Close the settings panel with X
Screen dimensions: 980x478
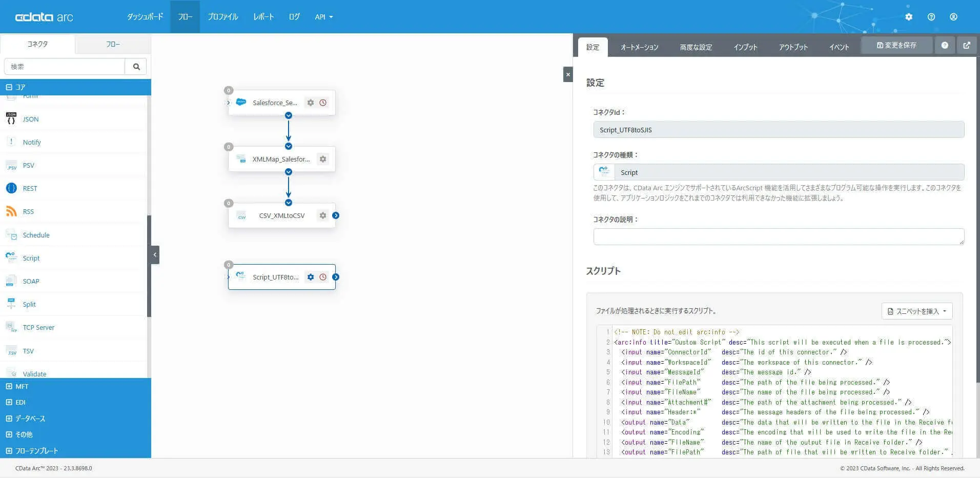point(568,74)
